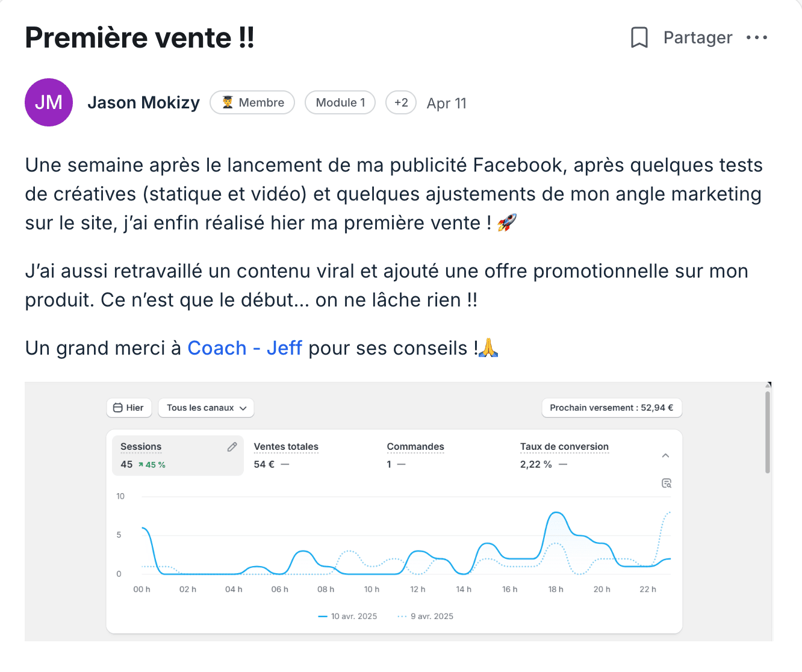Open the three-dot more options menu
Screen dimensions: 802x672
coord(757,37)
